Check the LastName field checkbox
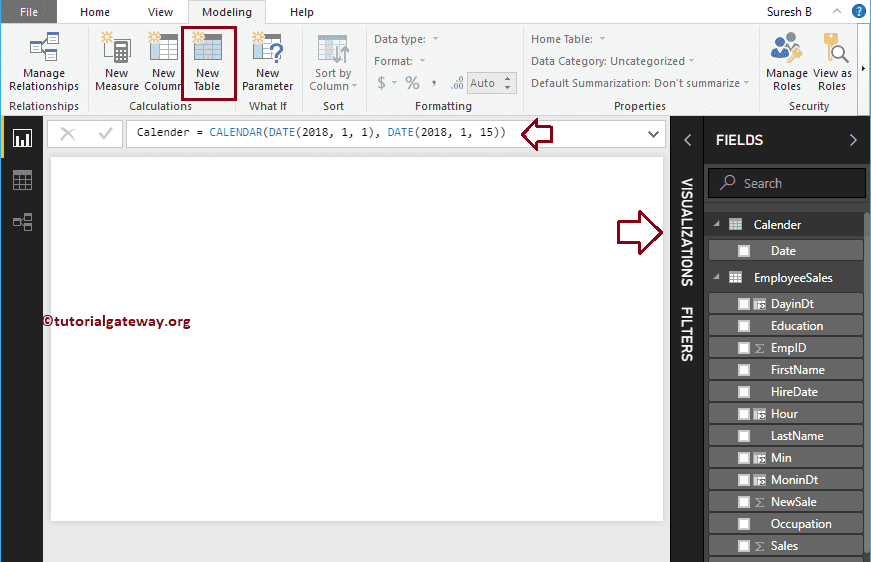The height and width of the screenshot is (562, 871). [744, 436]
